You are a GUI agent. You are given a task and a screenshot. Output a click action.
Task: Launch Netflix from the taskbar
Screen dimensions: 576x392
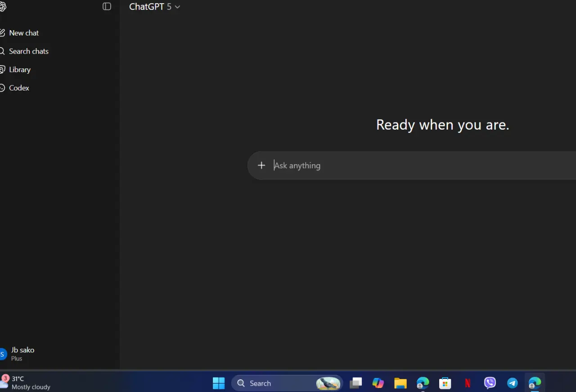(x=468, y=383)
